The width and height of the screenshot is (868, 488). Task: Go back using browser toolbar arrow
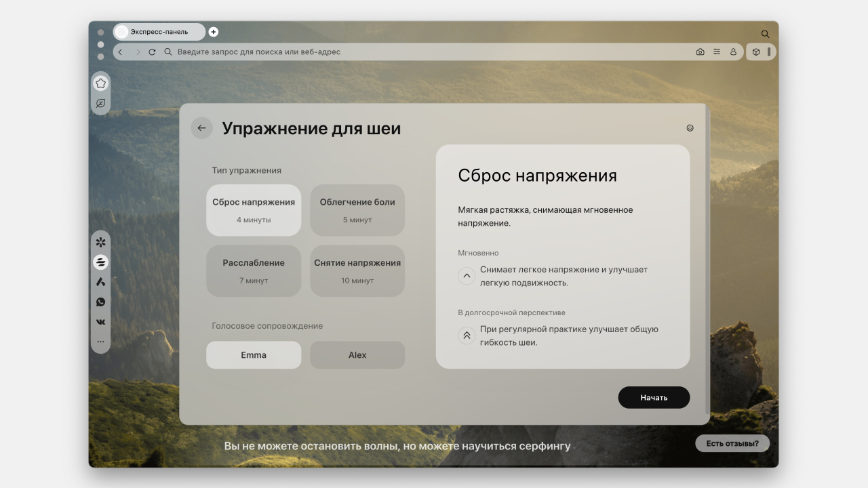tap(121, 52)
